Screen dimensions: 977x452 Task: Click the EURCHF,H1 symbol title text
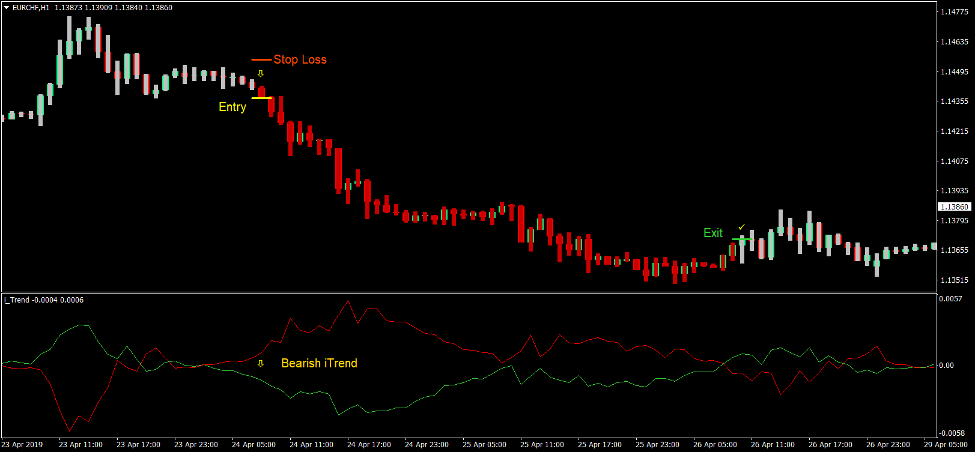pos(31,7)
